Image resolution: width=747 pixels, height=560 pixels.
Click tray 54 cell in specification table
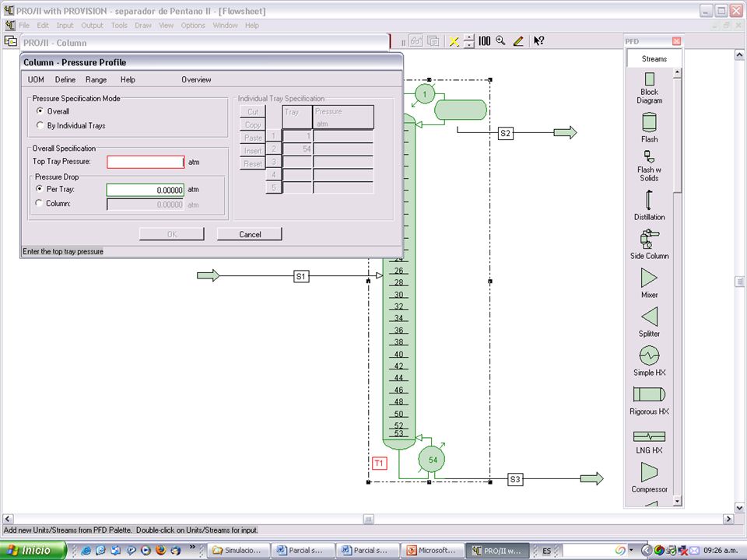click(x=297, y=149)
